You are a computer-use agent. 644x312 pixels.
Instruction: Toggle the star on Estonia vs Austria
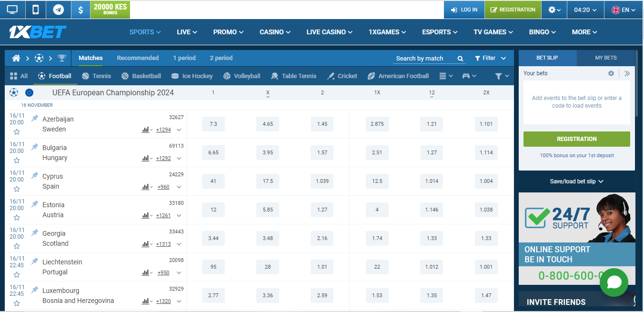[17, 217]
